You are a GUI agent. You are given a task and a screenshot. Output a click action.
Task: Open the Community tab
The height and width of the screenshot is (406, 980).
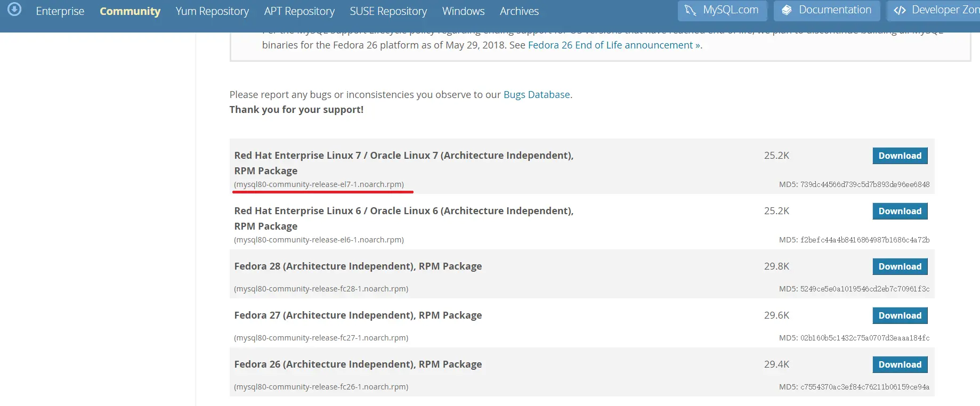130,11
